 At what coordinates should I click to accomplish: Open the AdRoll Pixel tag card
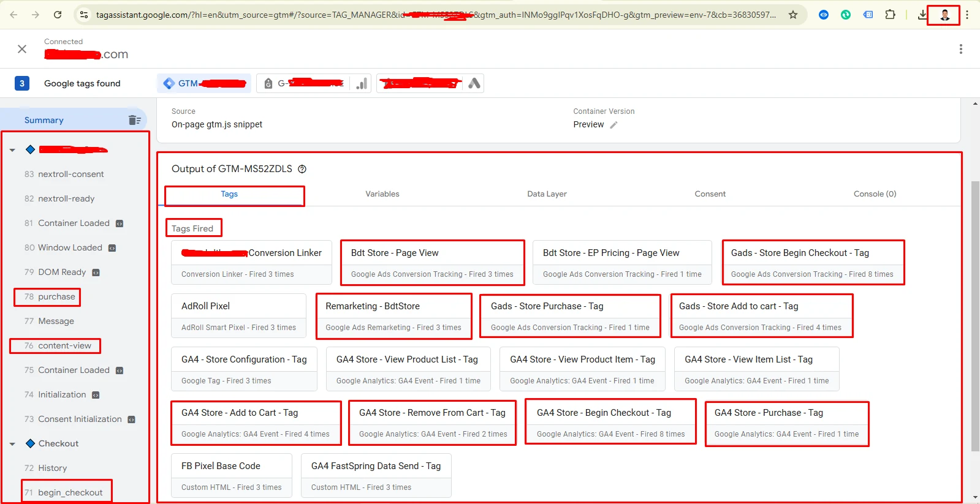[238, 316]
